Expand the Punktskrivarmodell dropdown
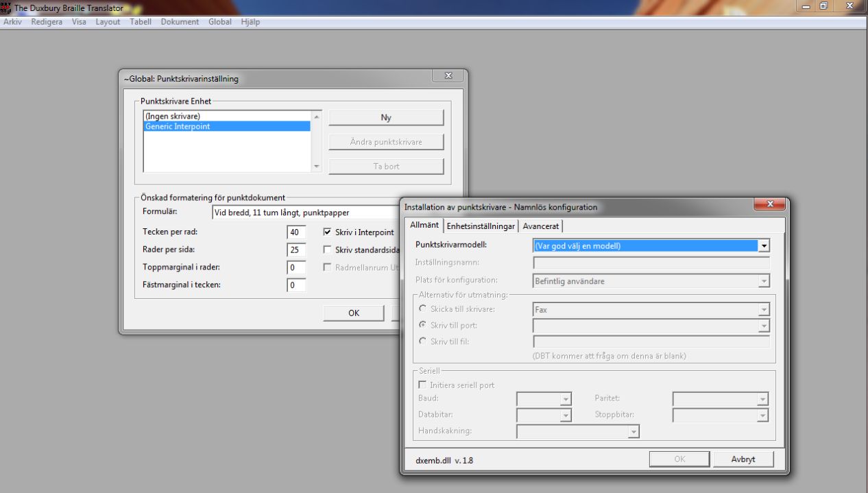This screenshot has height=493, width=868. coord(764,245)
